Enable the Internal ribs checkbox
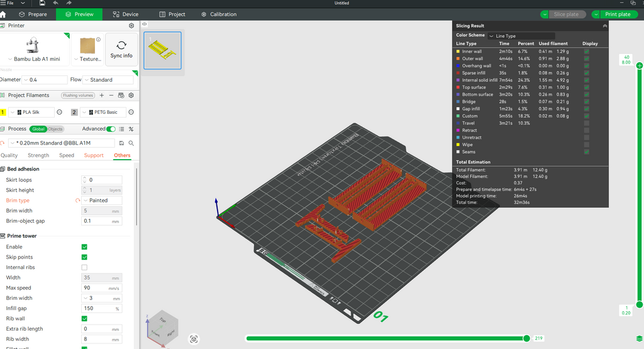This screenshot has height=349, width=644. pos(84,267)
